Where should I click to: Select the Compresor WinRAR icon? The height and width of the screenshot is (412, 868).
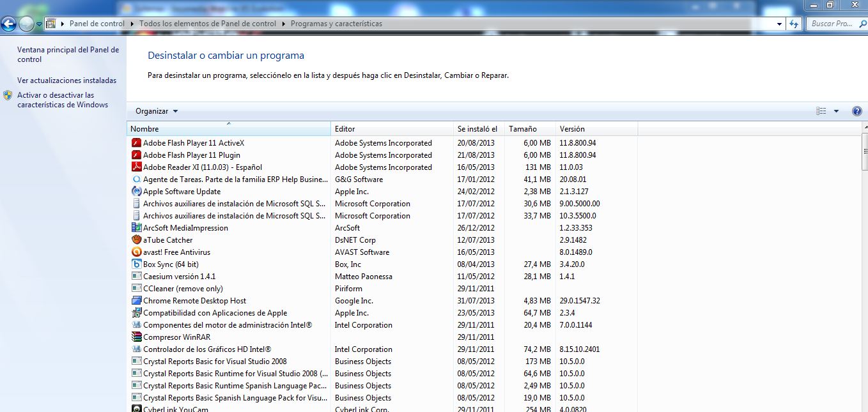point(136,337)
